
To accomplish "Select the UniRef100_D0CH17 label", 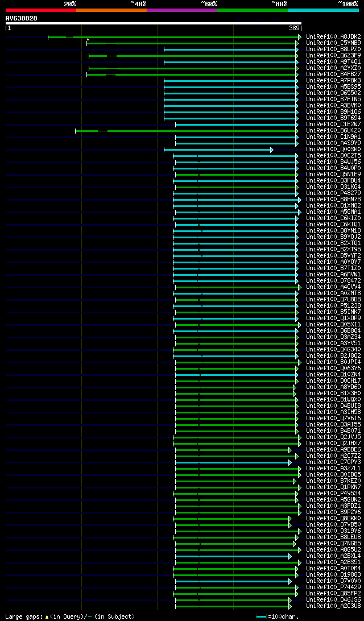I will point(333,380).
